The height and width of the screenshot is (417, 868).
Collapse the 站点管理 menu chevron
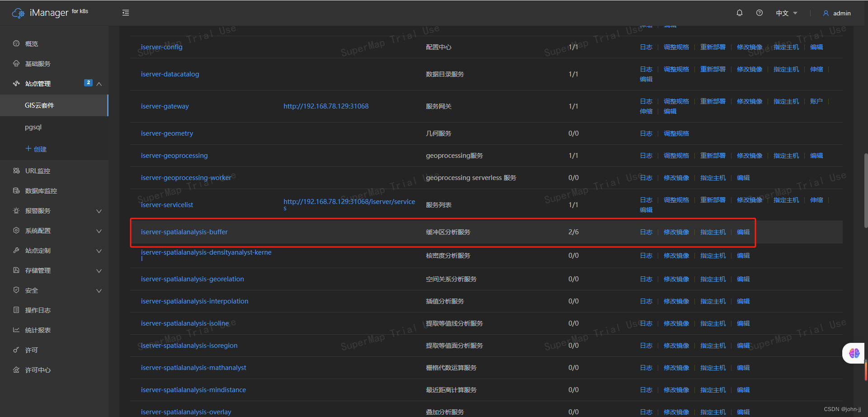click(x=99, y=84)
